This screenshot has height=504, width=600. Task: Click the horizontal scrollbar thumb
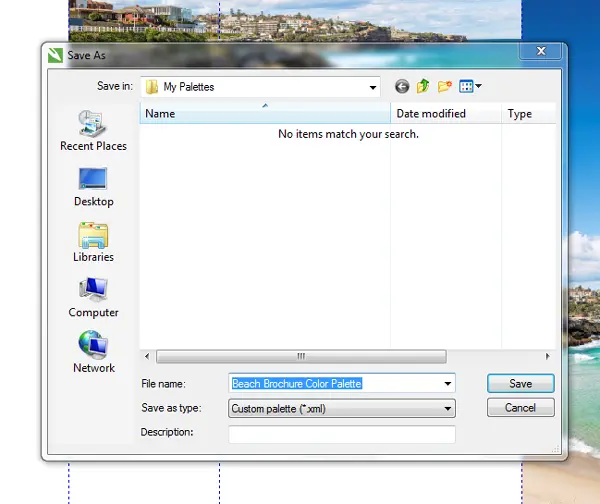tap(301, 356)
